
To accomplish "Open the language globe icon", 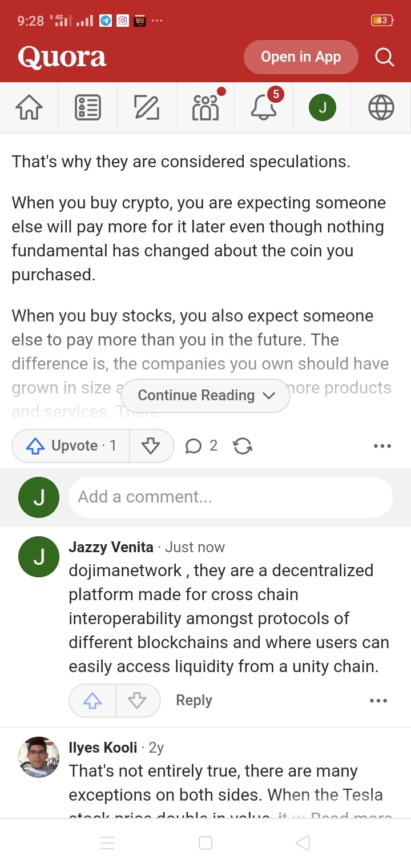I will 381,107.
